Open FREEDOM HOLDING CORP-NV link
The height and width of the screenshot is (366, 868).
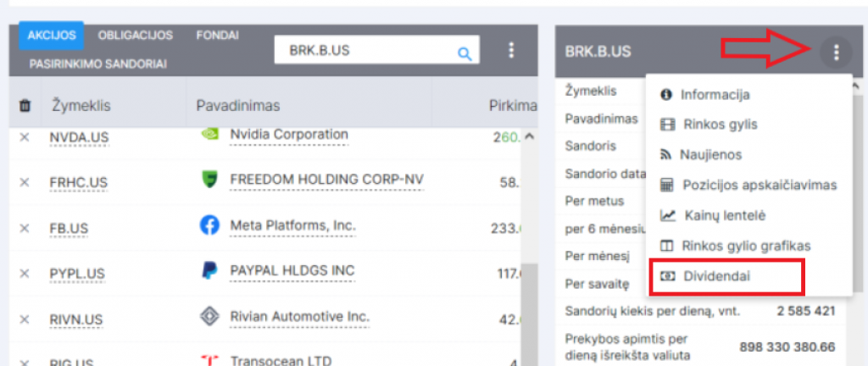(326, 180)
